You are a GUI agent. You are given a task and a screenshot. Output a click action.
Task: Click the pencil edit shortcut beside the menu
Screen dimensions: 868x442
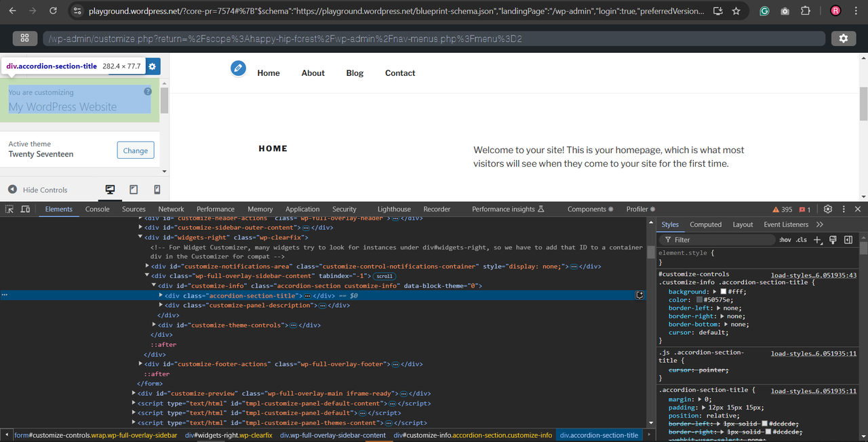[238, 68]
